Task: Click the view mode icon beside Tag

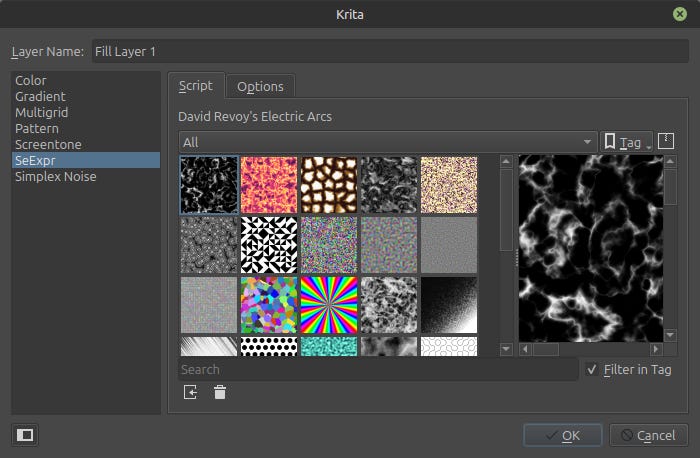Action: pyautogui.click(x=666, y=141)
